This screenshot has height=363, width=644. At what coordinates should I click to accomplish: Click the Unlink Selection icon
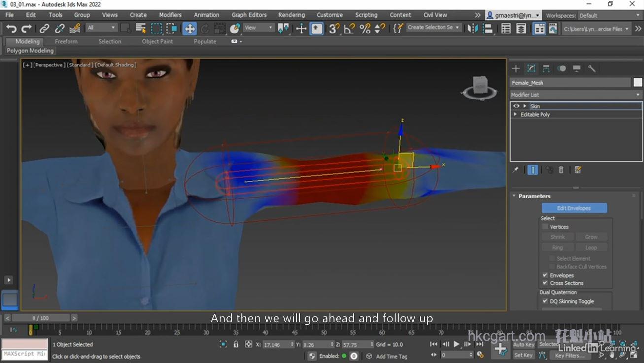[60, 29]
